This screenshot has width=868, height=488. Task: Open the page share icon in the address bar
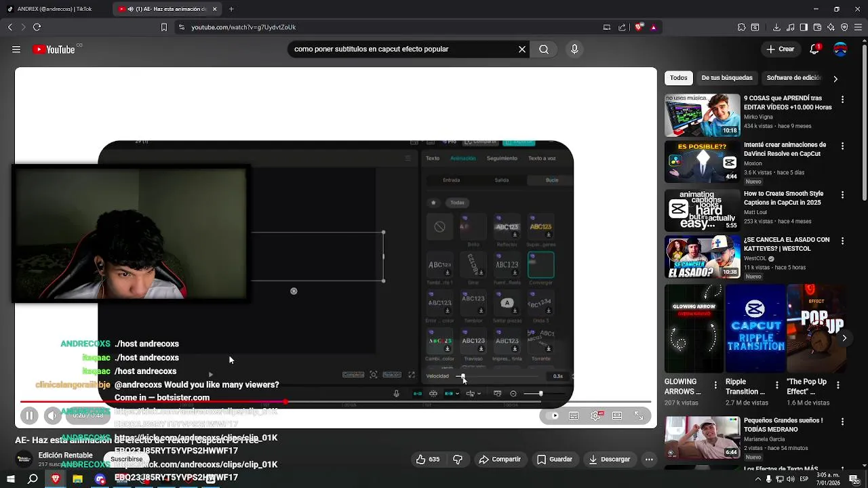pyautogui.click(x=622, y=27)
